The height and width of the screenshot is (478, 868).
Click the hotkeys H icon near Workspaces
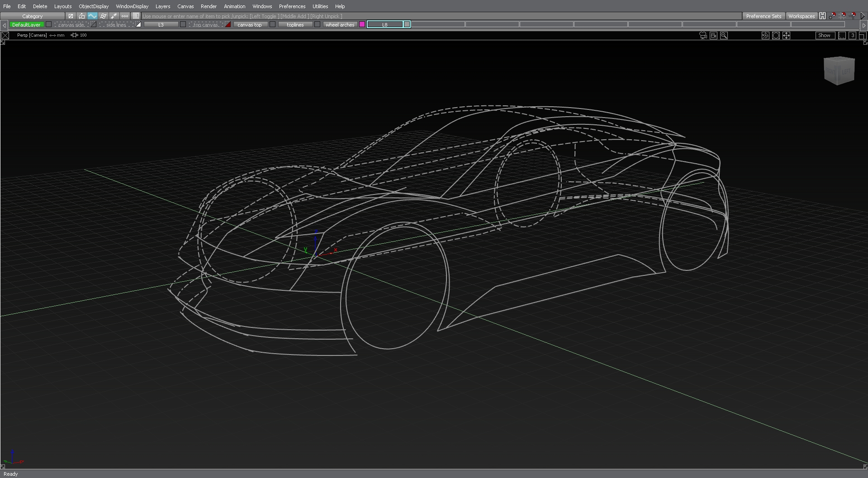click(822, 16)
